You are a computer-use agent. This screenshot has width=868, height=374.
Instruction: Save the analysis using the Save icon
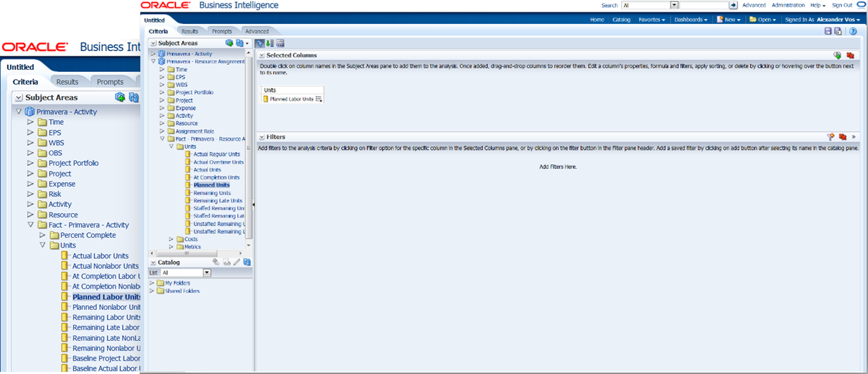coord(828,31)
